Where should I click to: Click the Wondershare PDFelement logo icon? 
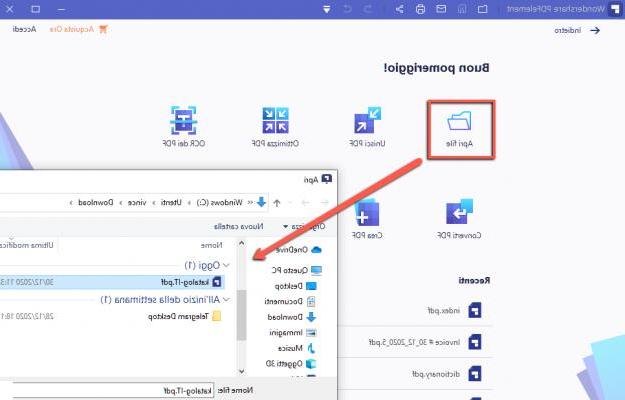[615, 9]
